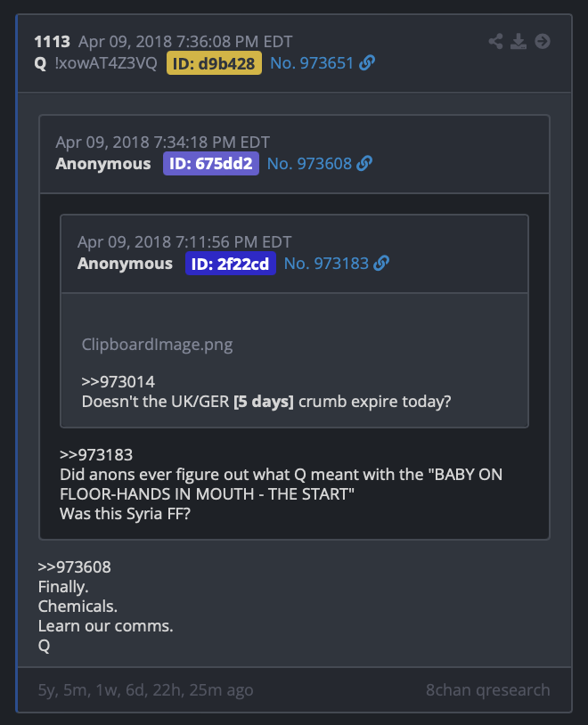This screenshot has height=725, width=588.
Task: Click chain link icon beside No. 973608
Action: point(364,163)
